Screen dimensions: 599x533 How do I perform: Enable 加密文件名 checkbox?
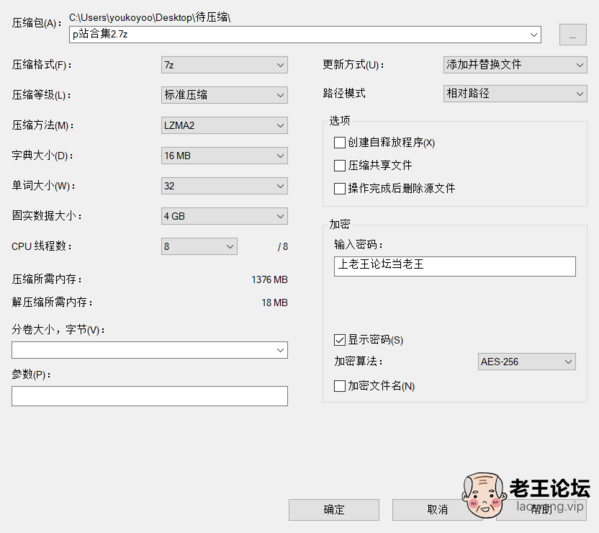tap(340, 386)
